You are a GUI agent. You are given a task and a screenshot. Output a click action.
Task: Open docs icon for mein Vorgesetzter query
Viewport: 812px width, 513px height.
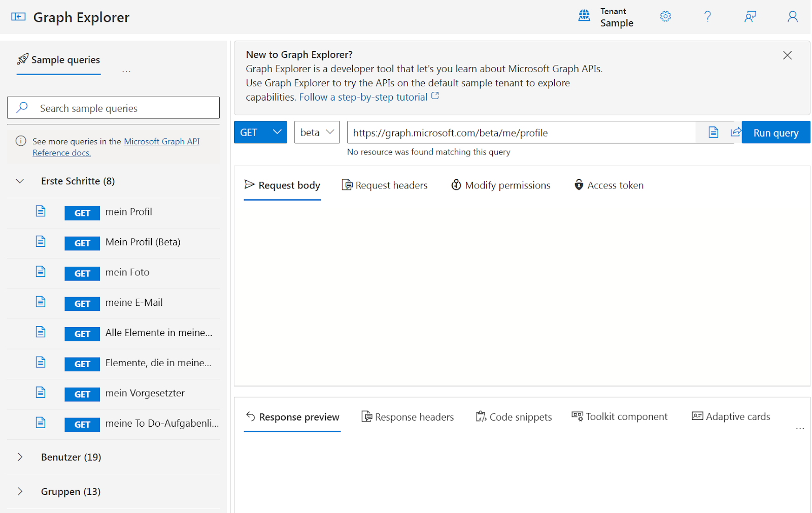pyautogui.click(x=41, y=392)
